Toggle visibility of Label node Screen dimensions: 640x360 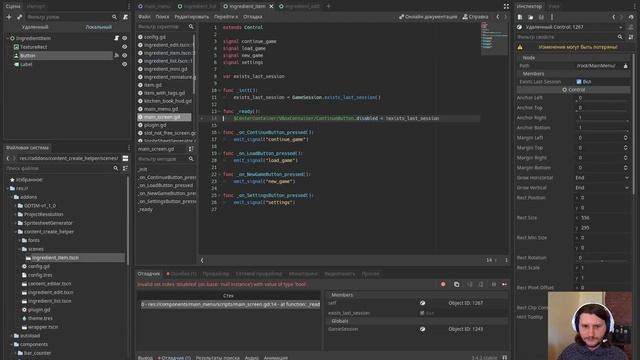coord(124,64)
